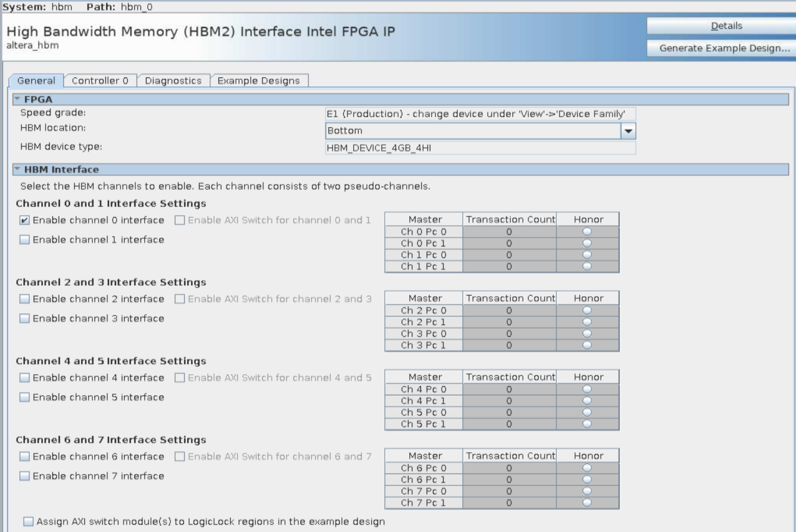Open the Details button
Image resolution: width=796 pixels, height=532 pixels.
721,26
